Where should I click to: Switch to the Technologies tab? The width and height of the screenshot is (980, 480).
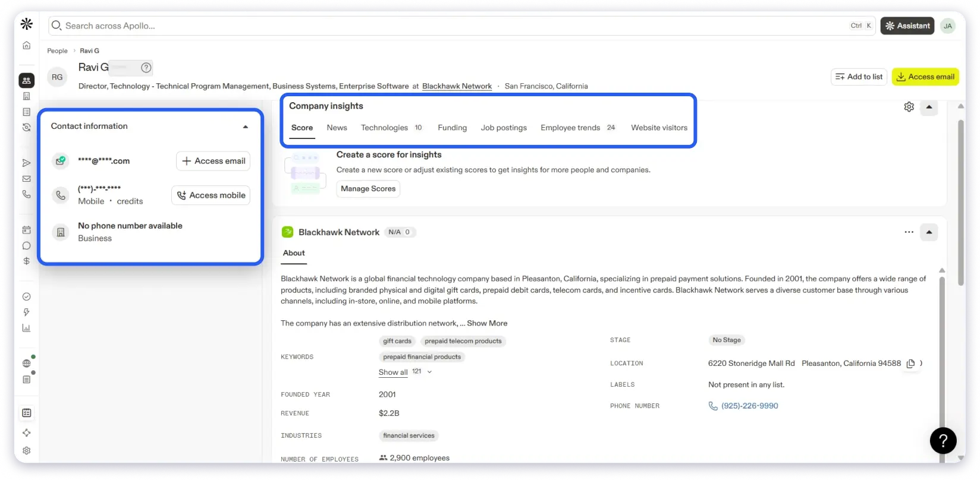[384, 128]
